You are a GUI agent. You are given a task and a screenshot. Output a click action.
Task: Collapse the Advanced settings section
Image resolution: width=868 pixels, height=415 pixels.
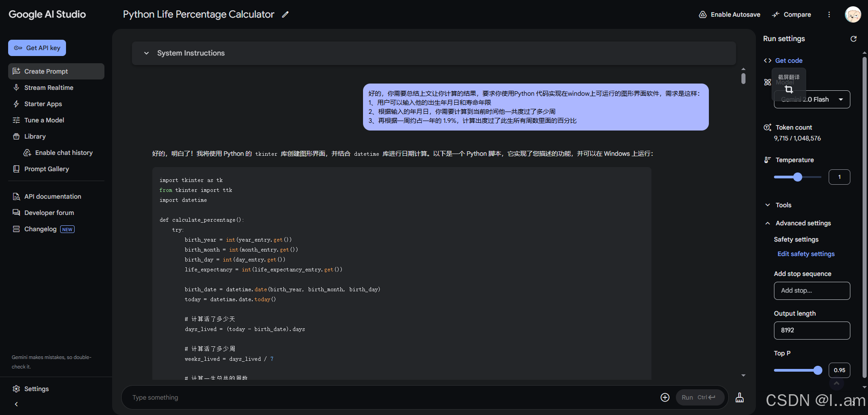click(x=768, y=223)
